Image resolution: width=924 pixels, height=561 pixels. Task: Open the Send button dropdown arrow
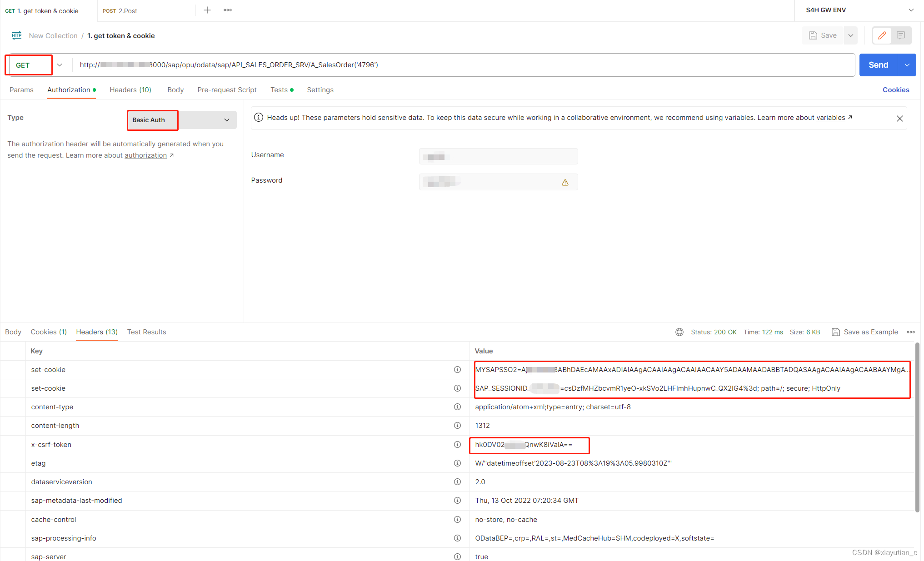(907, 65)
